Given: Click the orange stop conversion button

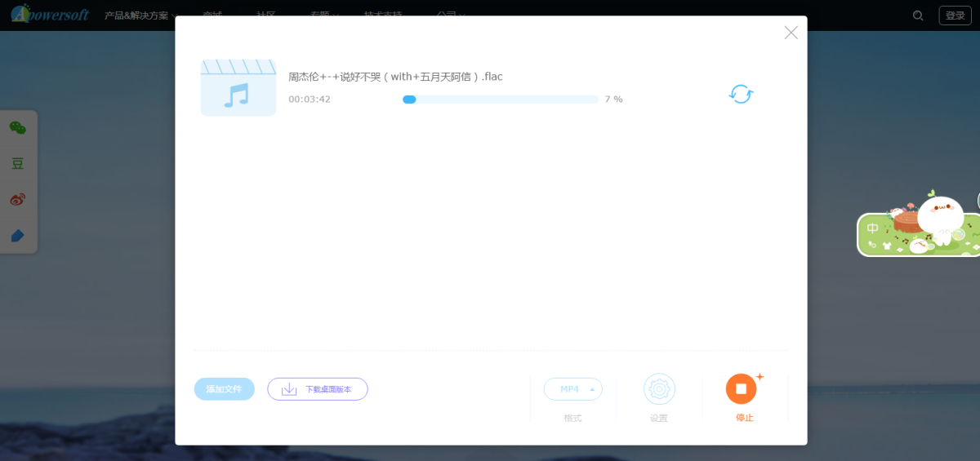Looking at the screenshot, I should tap(742, 388).
